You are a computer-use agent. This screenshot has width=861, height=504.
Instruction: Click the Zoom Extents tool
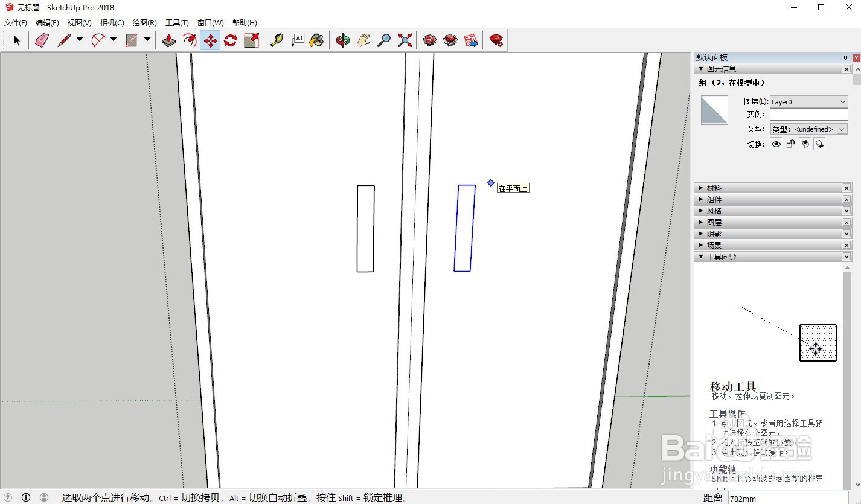click(405, 40)
